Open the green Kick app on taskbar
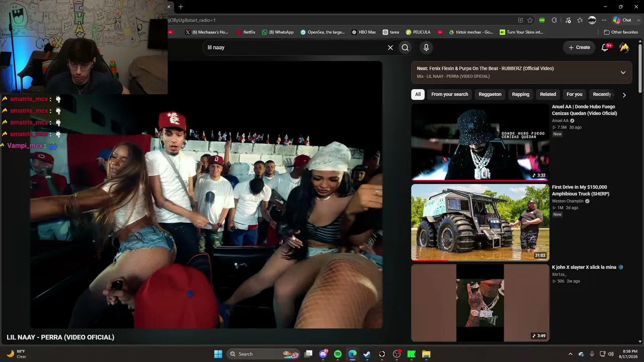The height and width of the screenshot is (362, 644). coord(412,354)
